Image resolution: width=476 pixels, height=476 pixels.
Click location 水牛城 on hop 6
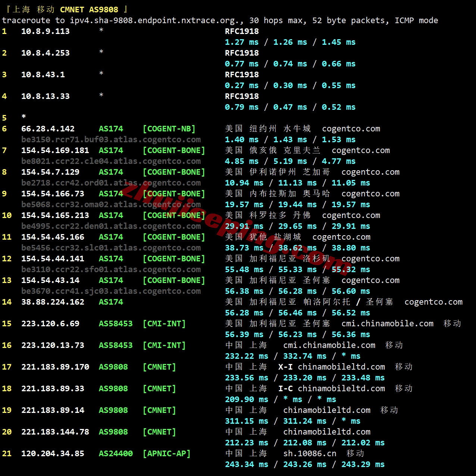point(297,129)
